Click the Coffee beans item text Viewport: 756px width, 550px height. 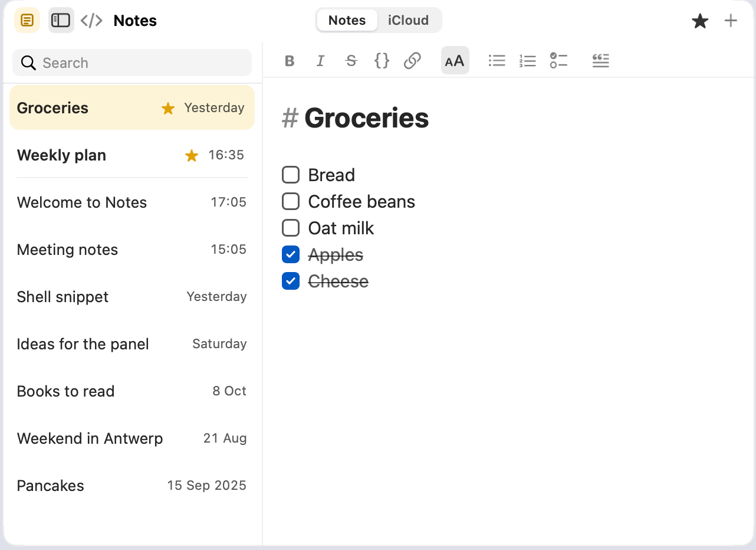361,202
